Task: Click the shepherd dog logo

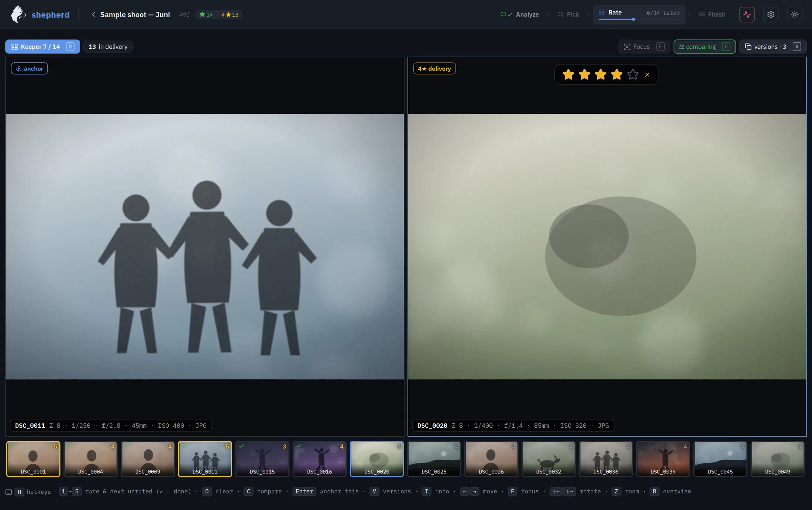Action: tap(18, 14)
